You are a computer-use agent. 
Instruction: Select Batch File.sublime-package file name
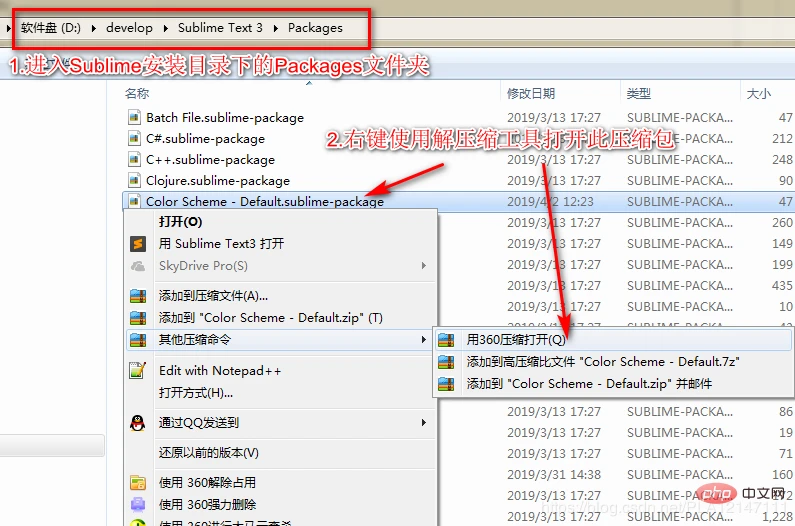point(225,118)
